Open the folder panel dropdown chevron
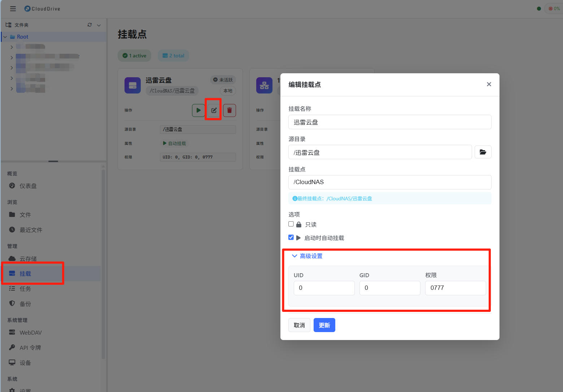The width and height of the screenshot is (563, 392). pos(99,25)
